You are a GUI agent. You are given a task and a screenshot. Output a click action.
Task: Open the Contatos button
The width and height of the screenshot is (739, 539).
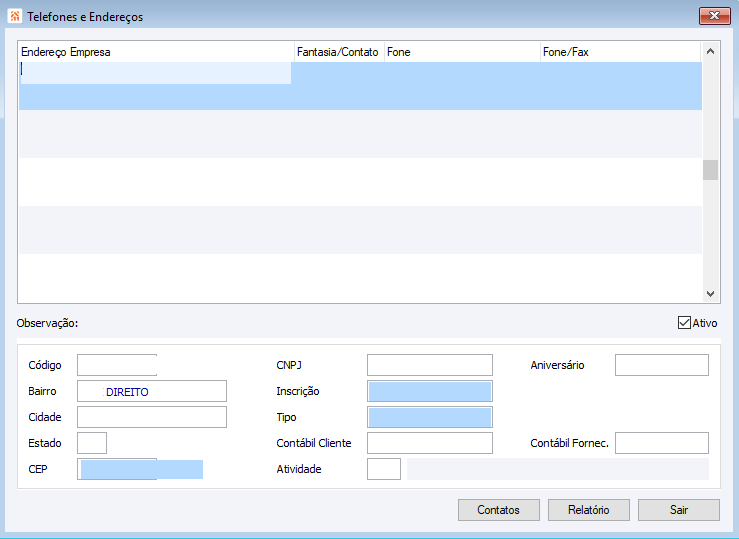499,510
